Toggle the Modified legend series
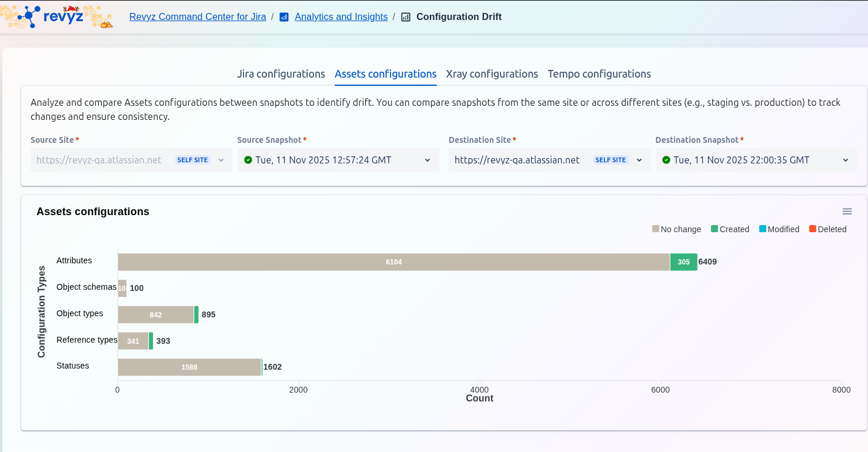Viewport: 868px width, 452px height. click(x=779, y=229)
